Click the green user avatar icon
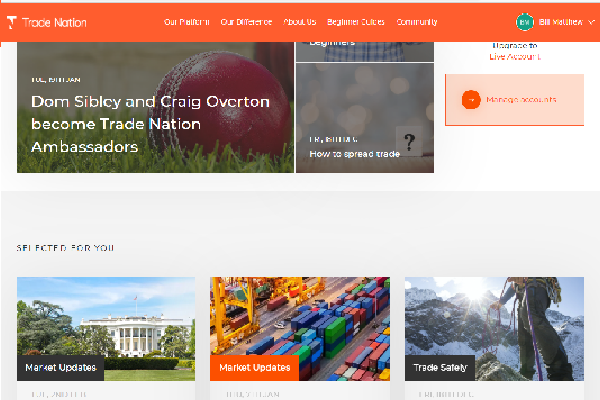 pos(525,22)
